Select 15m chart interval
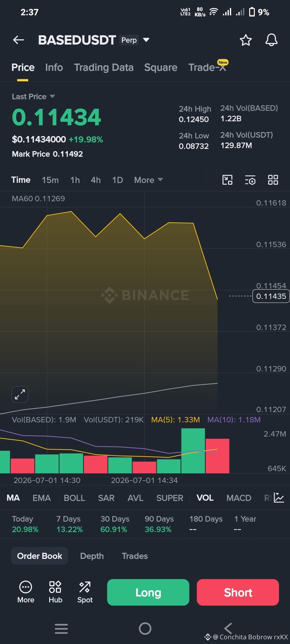Image resolution: width=290 pixels, height=644 pixels. coord(50,180)
